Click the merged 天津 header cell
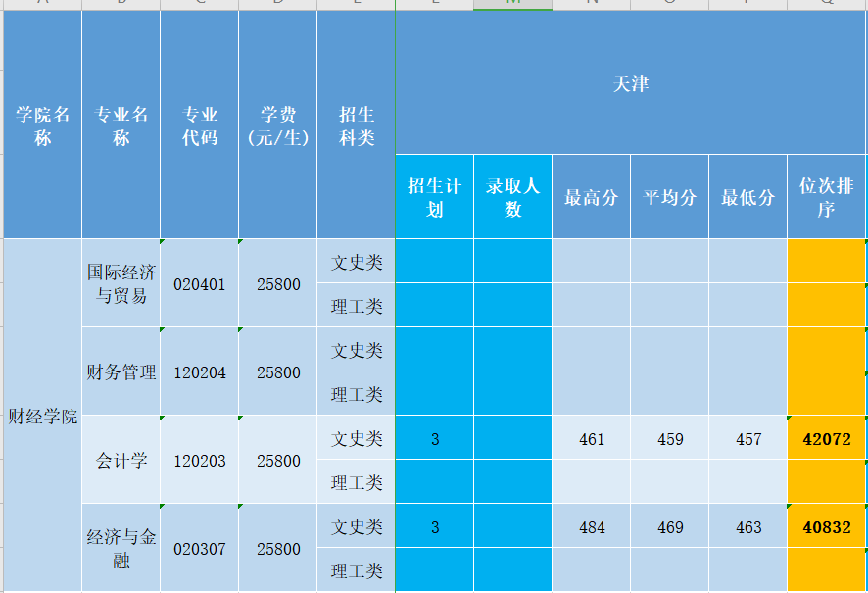This screenshot has height=593, width=868. point(630,84)
